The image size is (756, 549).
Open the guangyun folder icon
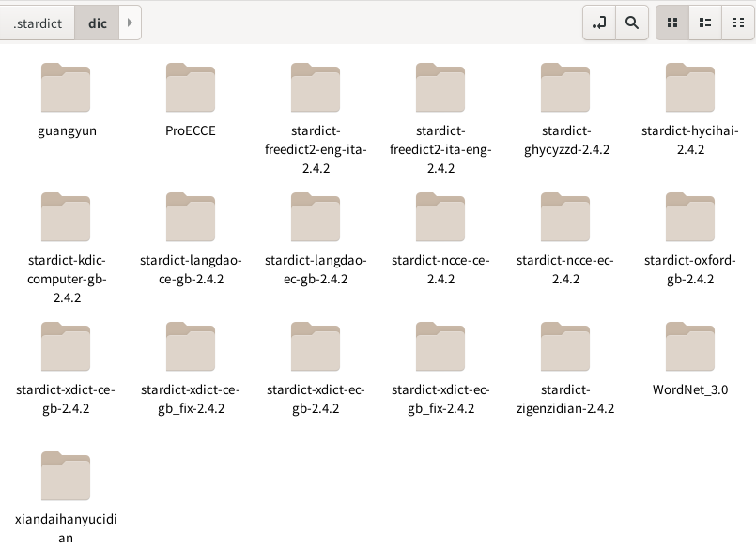(66, 87)
